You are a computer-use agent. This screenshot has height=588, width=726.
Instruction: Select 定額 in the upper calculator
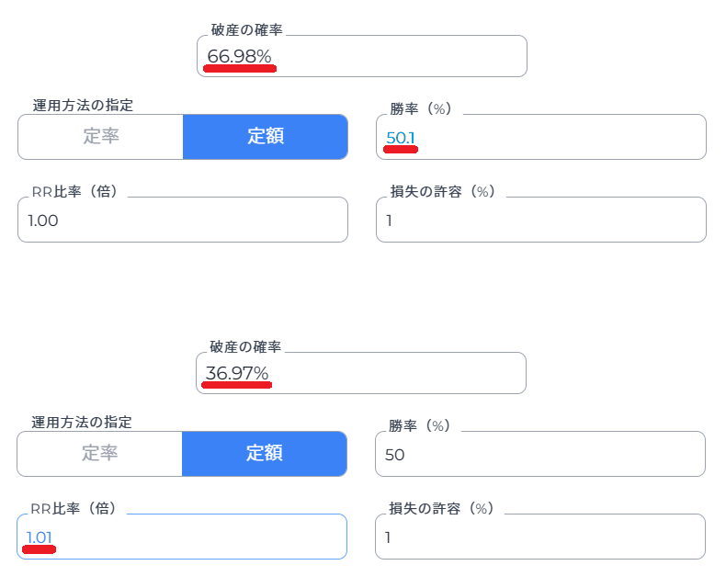tap(266, 137)
